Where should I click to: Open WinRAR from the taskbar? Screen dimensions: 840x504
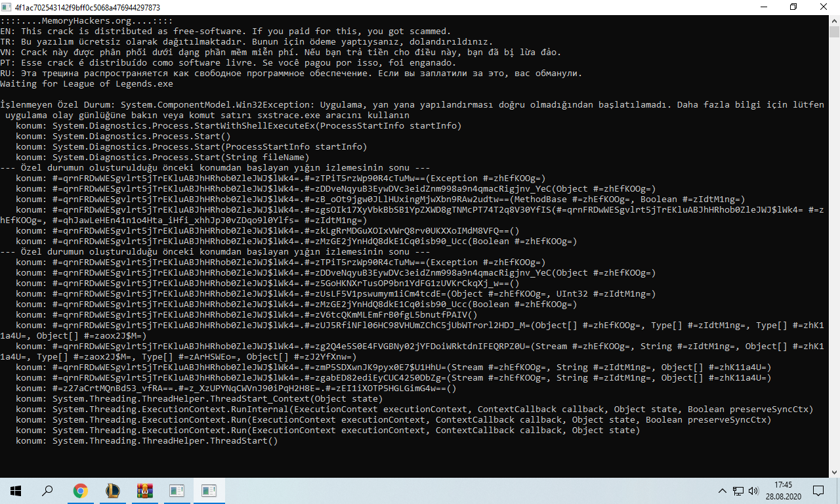point(144,490)
